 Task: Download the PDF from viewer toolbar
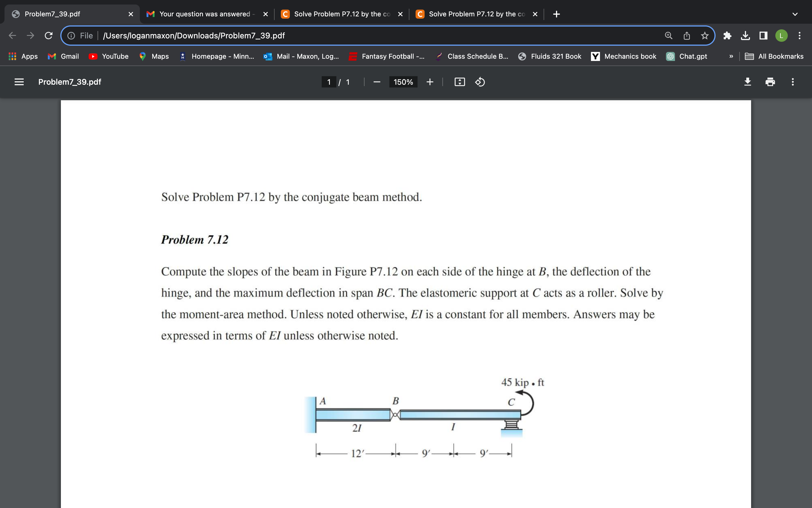click(748, 82)
